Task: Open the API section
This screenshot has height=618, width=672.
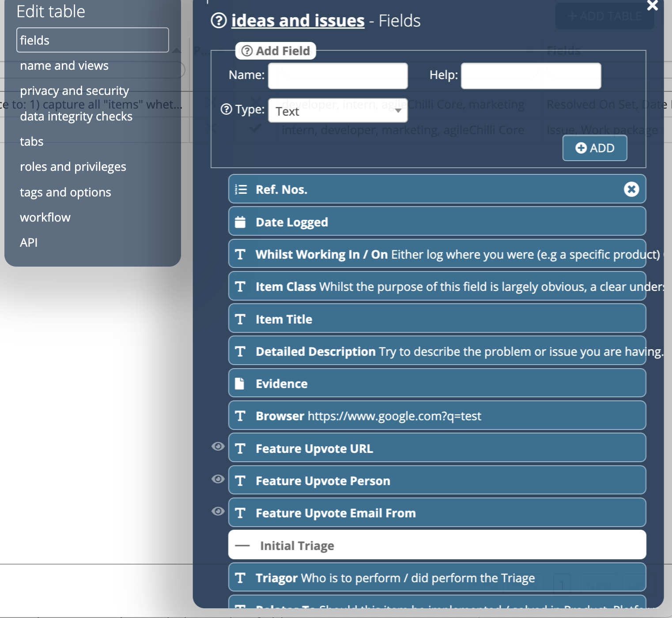Action: (29, 242)
